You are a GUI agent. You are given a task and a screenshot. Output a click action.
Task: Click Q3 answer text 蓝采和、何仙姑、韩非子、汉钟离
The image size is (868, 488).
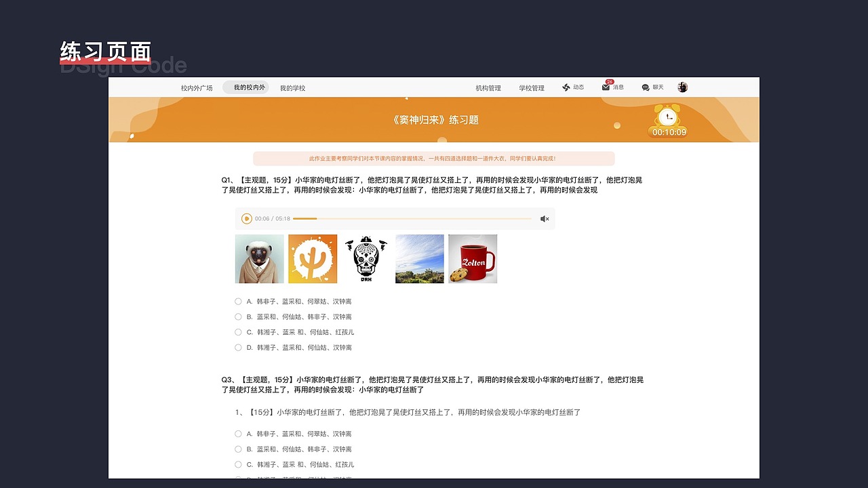304,449
